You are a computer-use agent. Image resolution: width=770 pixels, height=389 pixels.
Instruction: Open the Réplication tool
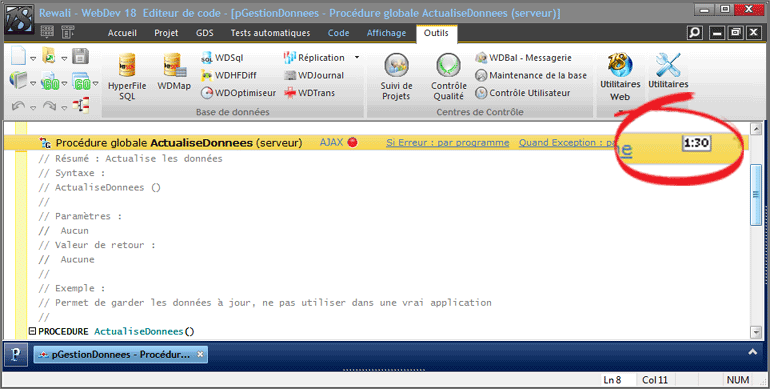(x=314, y=57)
